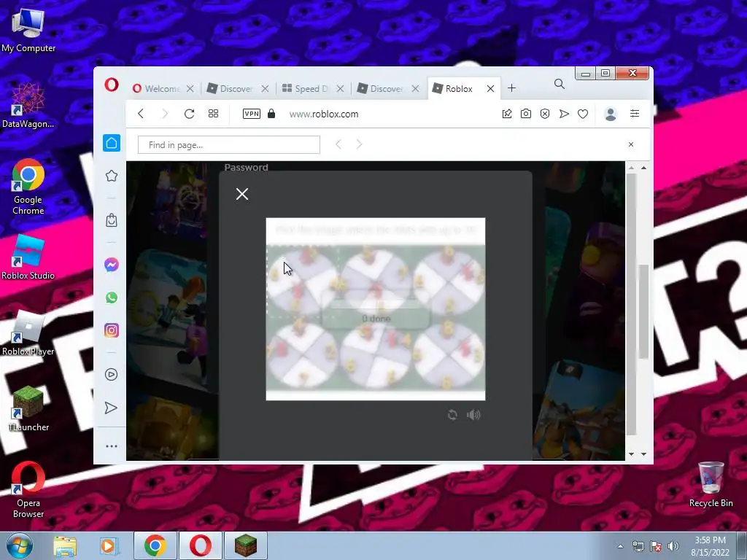Reload the Roblox page
Screen dimensions: 747x560
tap(189, 114)
